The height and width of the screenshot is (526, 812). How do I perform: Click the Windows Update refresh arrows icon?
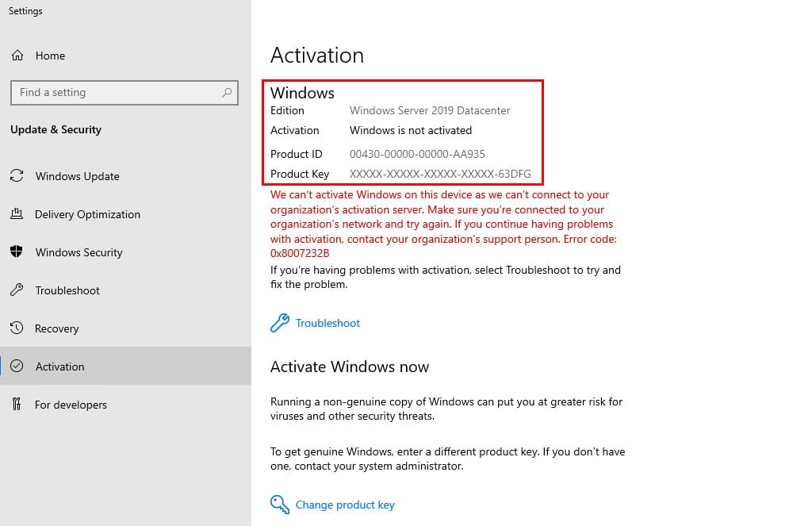[17, 175]
